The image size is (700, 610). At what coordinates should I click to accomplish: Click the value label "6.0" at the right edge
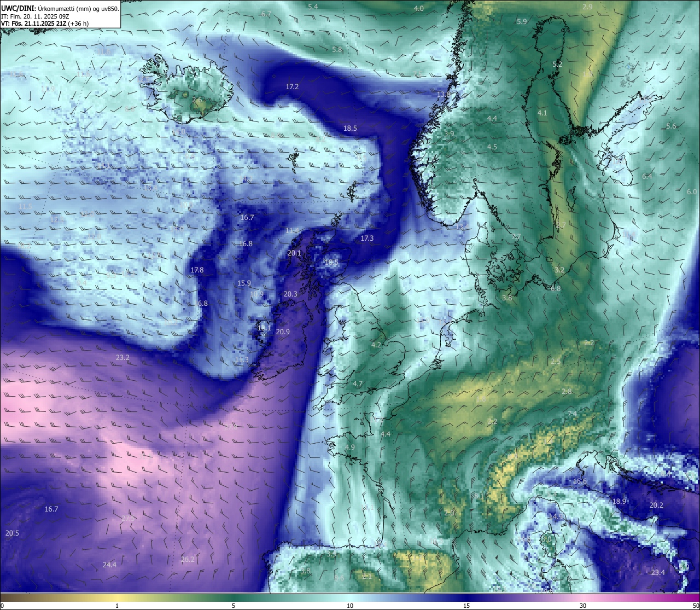point(692,192)
